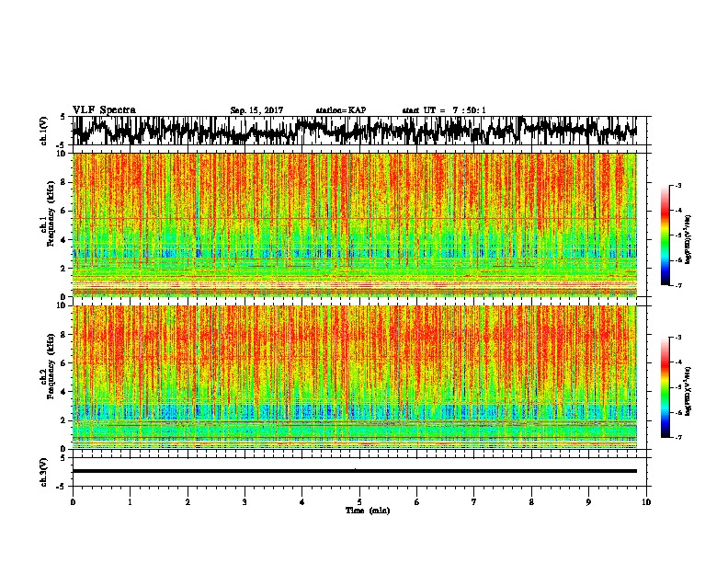728x563 pixels.
Task: Click time axis tick label "3"
Action: click(x=245, y=502)
